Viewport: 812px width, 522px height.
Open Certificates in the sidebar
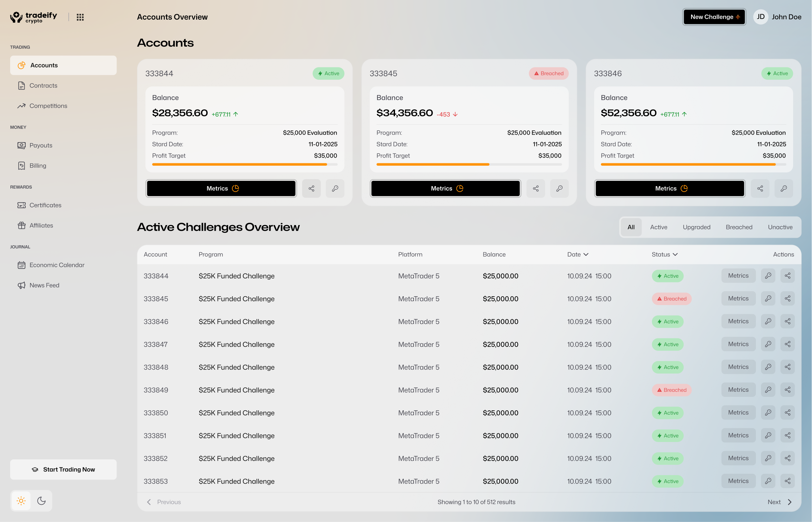pyautogui.click(x=45, y=205)
